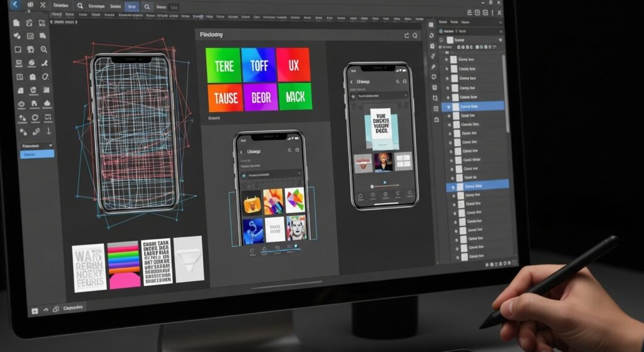Click the search icon beside the blue top tab

point(147,7)
